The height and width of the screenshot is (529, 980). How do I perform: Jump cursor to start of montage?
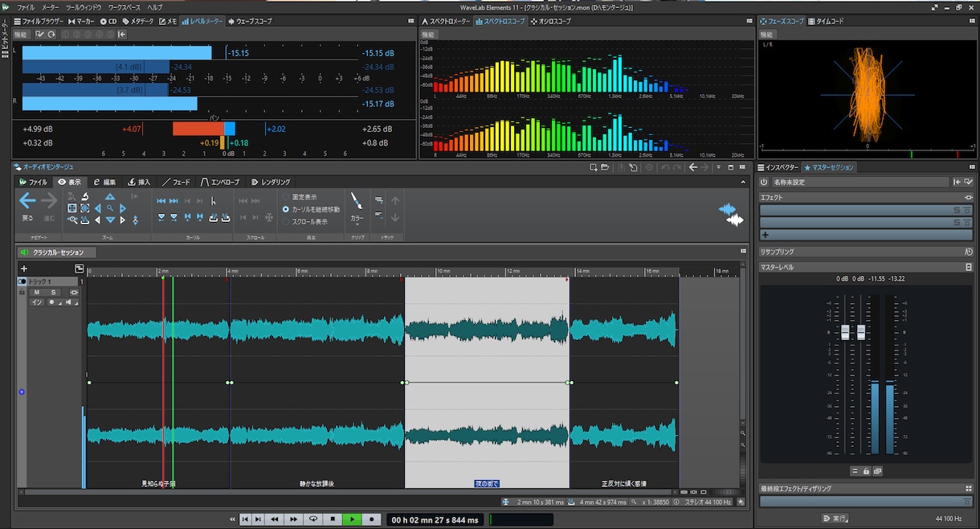click(x=161, y=201)
